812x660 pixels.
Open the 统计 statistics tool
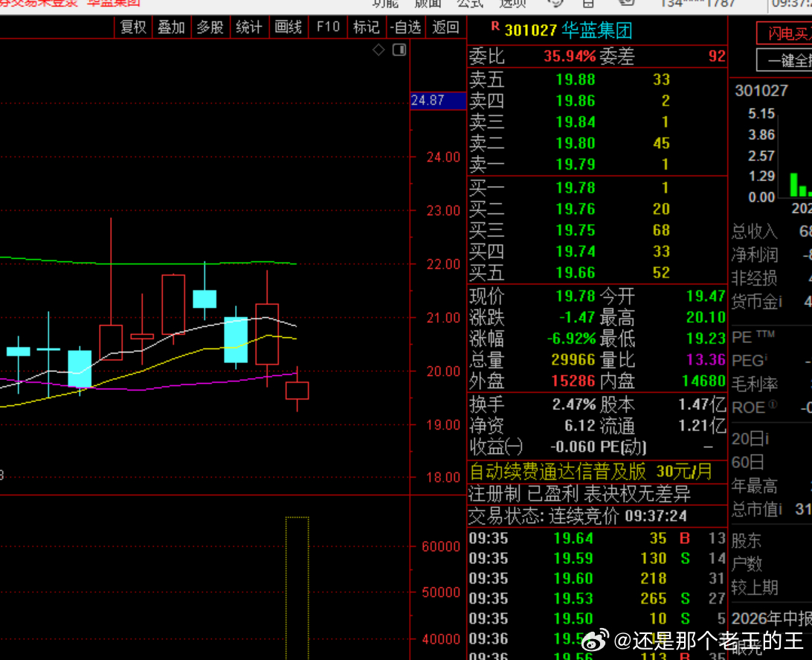pos(248,27)
